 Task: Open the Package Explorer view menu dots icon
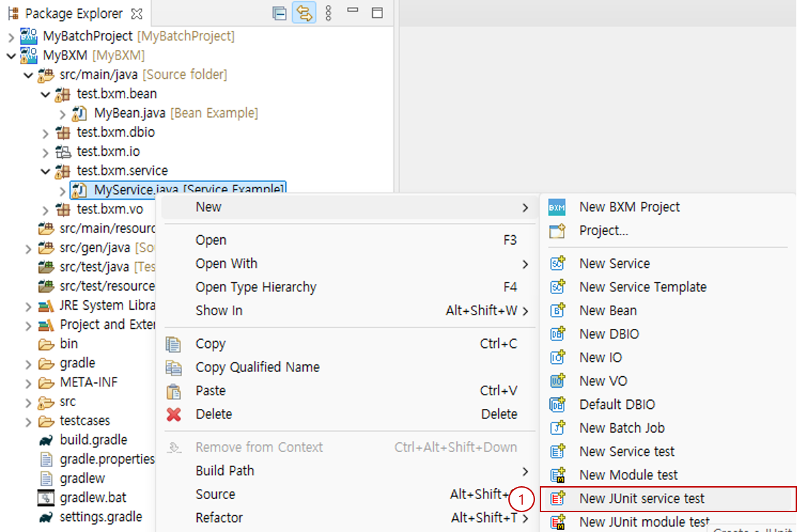click(328, 13)
